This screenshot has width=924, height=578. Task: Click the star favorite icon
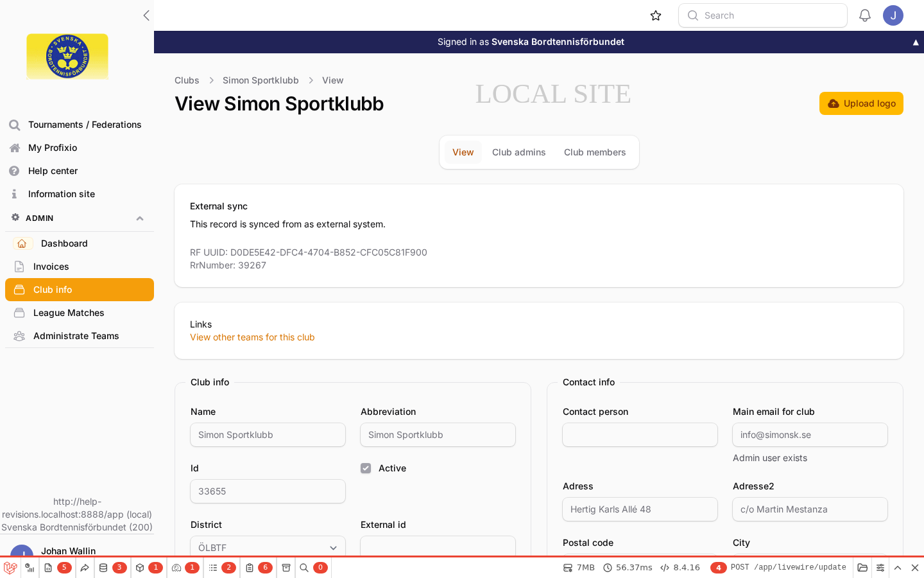coord(656,15)
